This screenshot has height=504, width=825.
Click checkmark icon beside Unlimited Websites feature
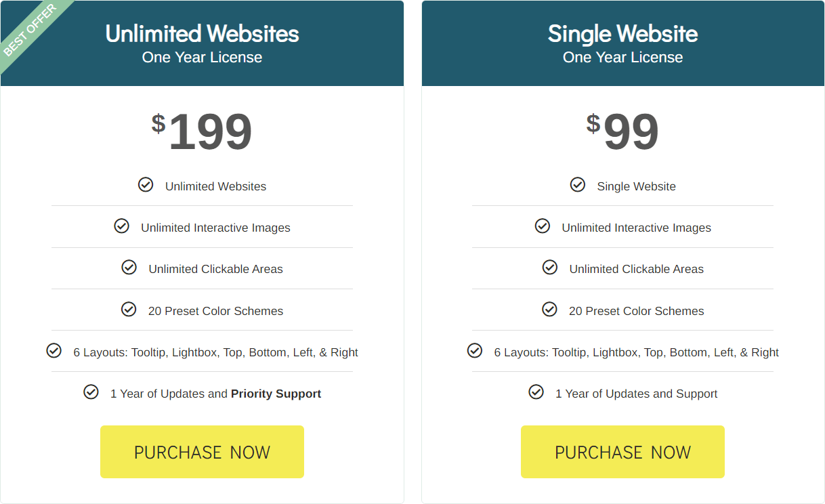click(x=146, y=184)
